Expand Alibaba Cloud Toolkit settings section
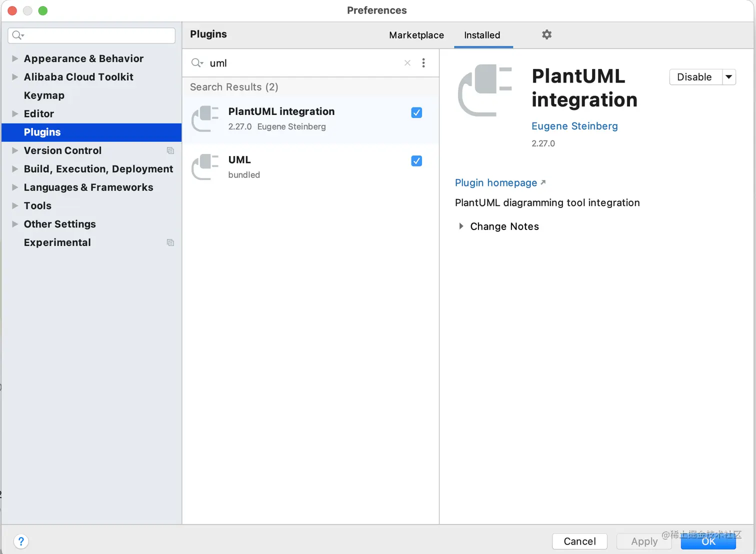 pyautogui.click(x=15, y=77)
